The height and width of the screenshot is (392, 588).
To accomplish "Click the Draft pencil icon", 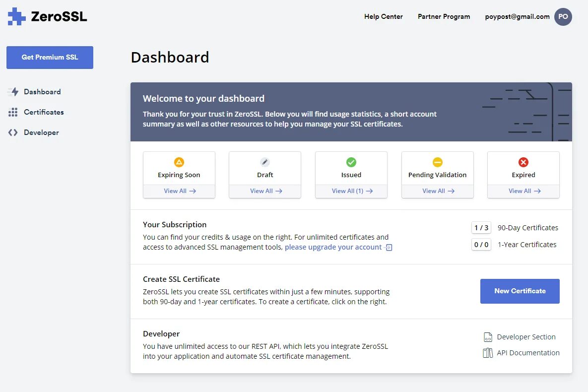I will 265,162.
